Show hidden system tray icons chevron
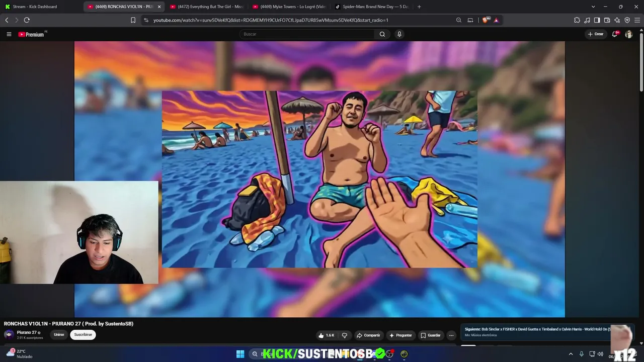 point(571,354)
